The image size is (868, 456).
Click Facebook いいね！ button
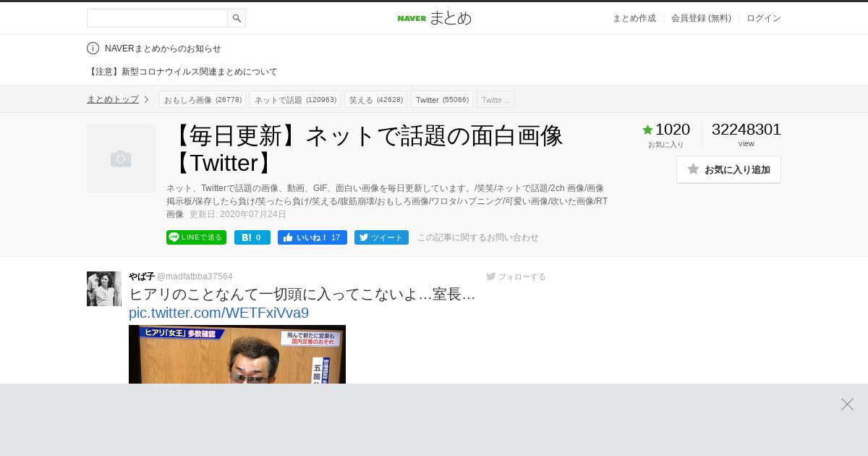pos(312,237)
